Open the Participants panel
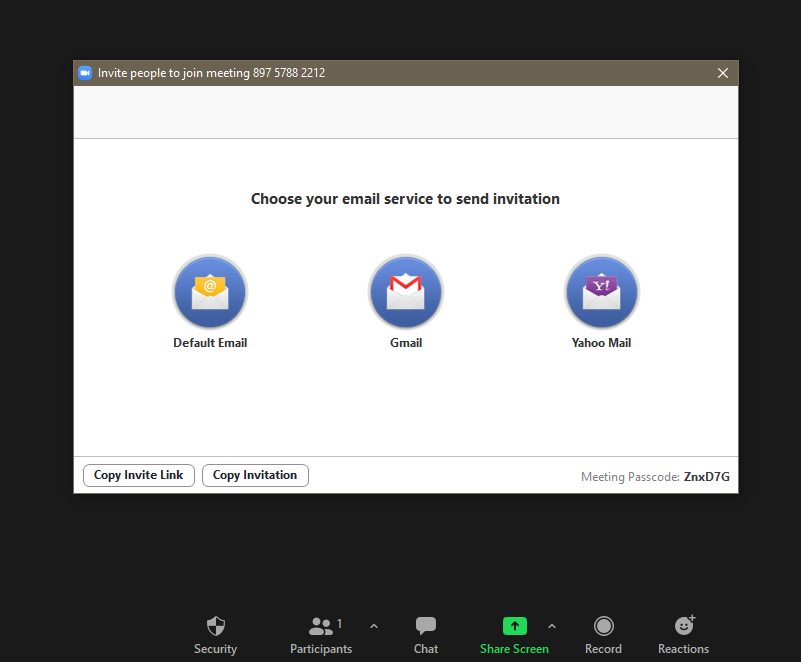Screen dimensions: 801x662 [x=321, y=635]
